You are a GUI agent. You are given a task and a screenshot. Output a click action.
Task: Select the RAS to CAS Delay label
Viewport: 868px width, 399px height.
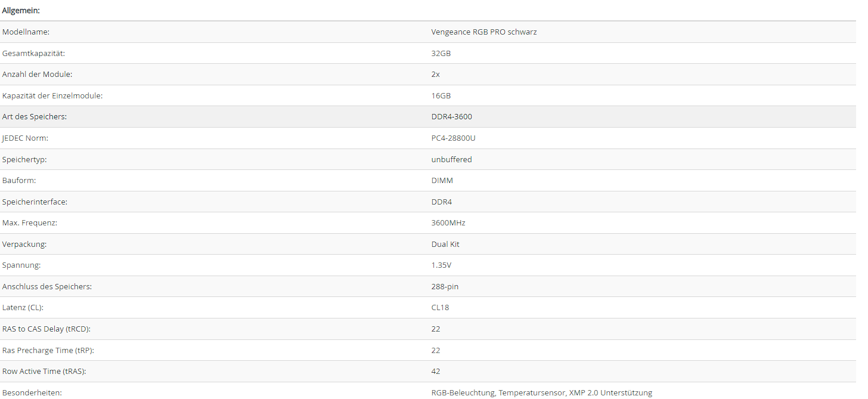46,329
